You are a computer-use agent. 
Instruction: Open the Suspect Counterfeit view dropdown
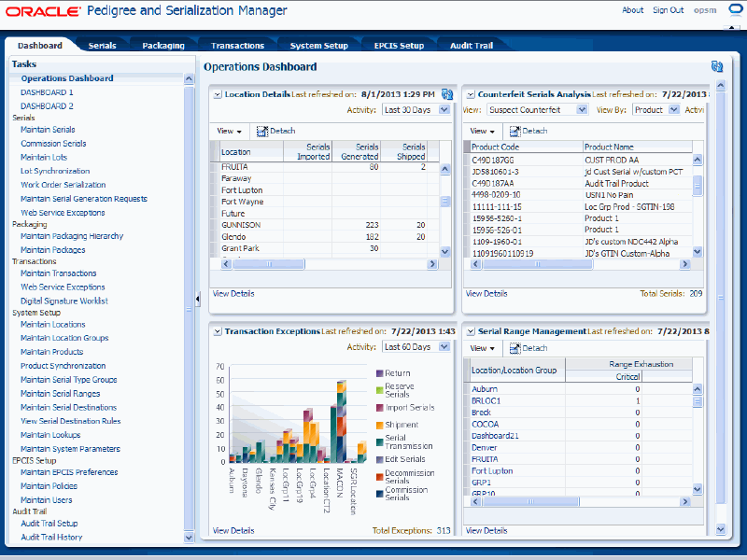coord(582,110)
